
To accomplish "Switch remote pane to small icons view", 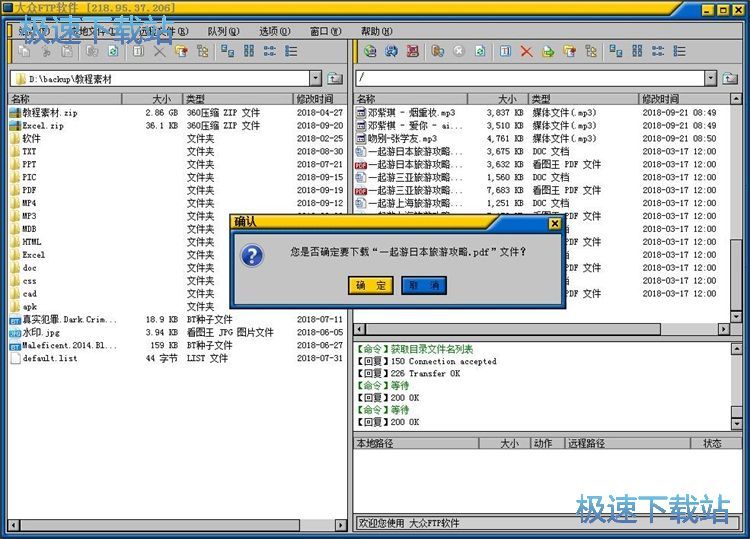I will click(637, 51).
